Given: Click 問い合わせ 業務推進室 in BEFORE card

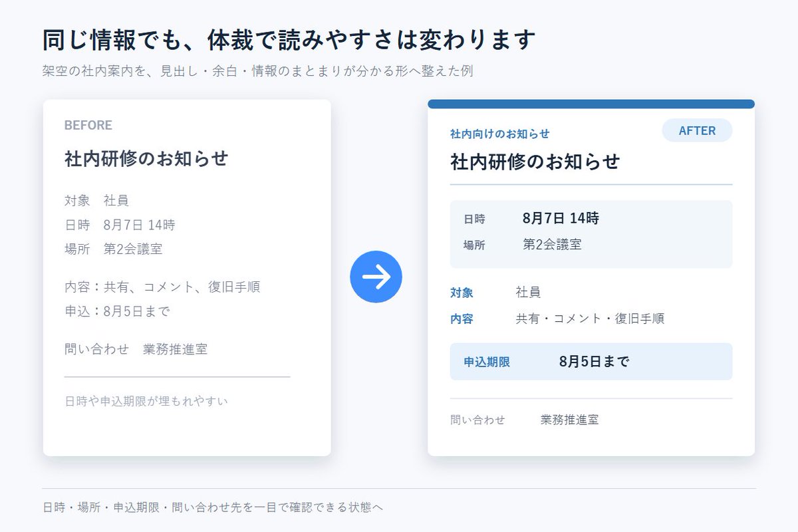Looking at the screenshot, I should pos(136,349).
